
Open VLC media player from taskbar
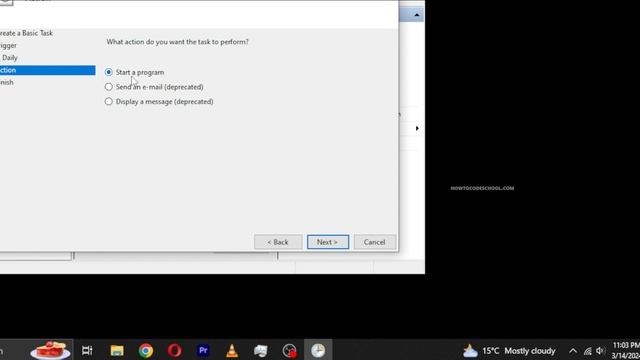(232, 351)
